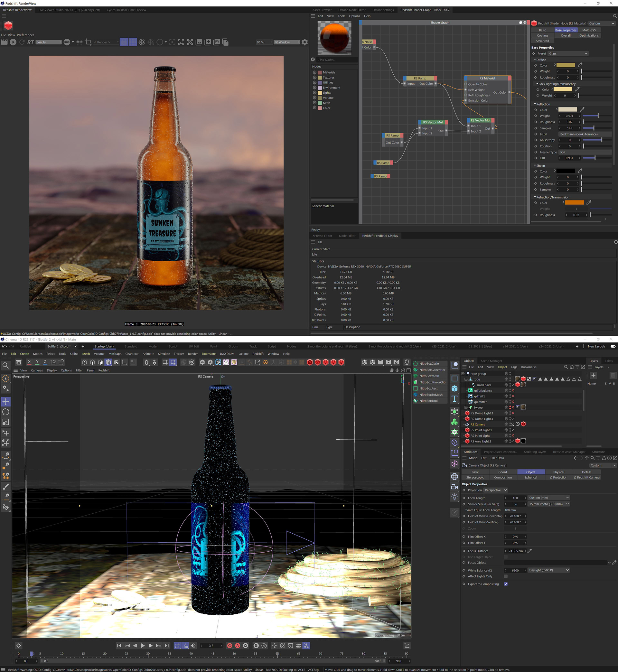Click the RenderView crop region icon

pyautogui.click(x=88, y=42)
